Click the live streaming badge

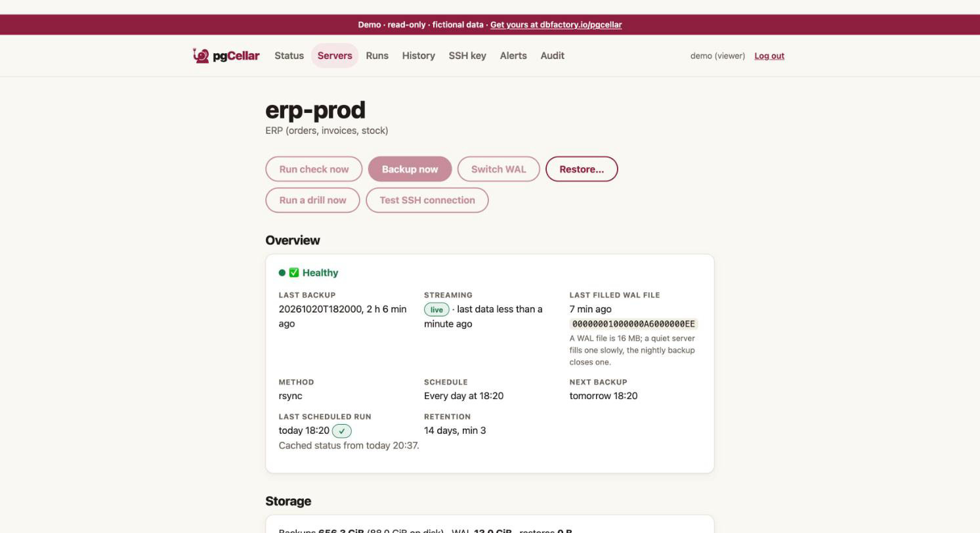[x=437, y=310]
